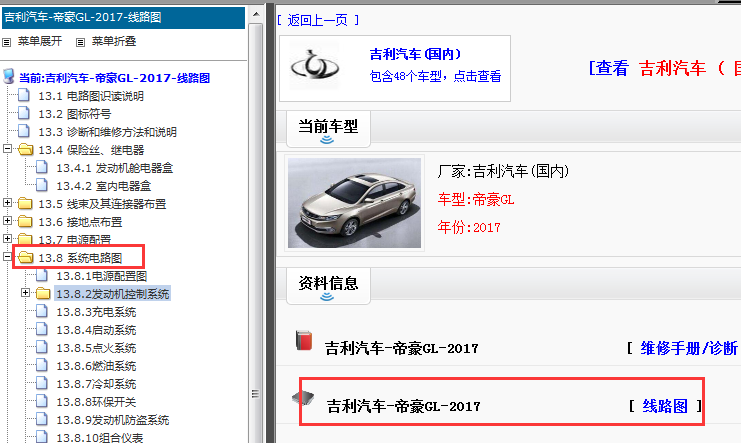Toggle the chevron under 资料信息
Viewport: 741px width, 443px height.
click(327, 297)
